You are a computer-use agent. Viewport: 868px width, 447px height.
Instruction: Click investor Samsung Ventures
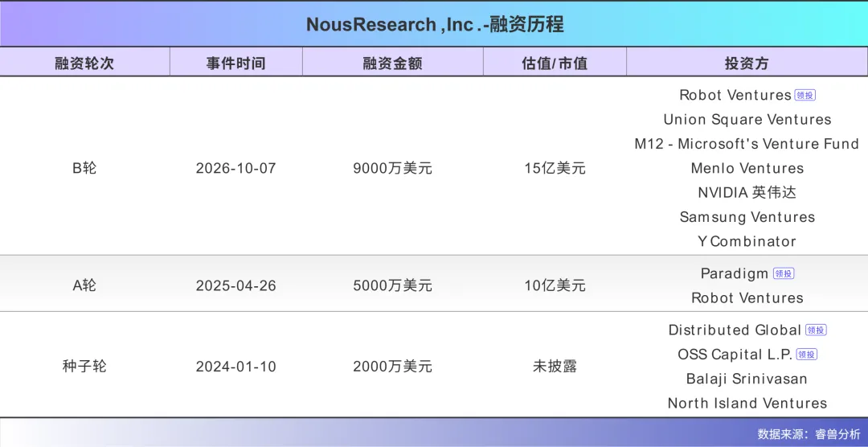tap(747, 217)
